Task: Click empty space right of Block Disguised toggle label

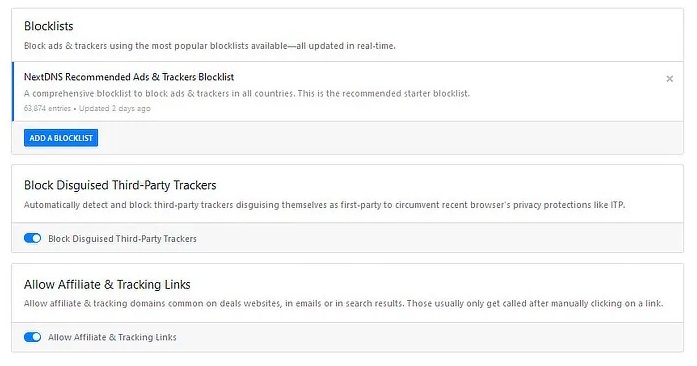Action: click(440, 238)
